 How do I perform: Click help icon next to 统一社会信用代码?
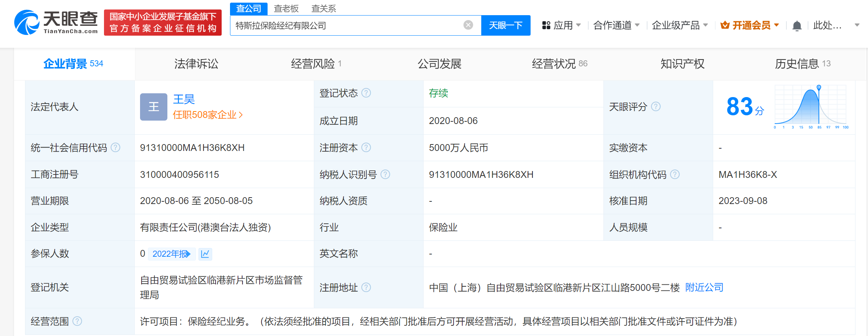coord(115,148)
